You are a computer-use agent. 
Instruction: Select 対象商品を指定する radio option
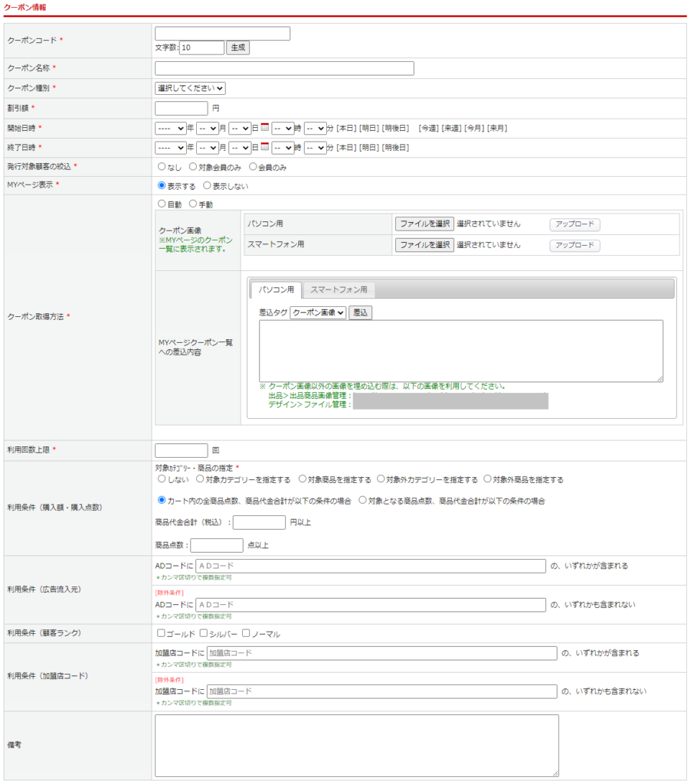(x=303, y=479)
